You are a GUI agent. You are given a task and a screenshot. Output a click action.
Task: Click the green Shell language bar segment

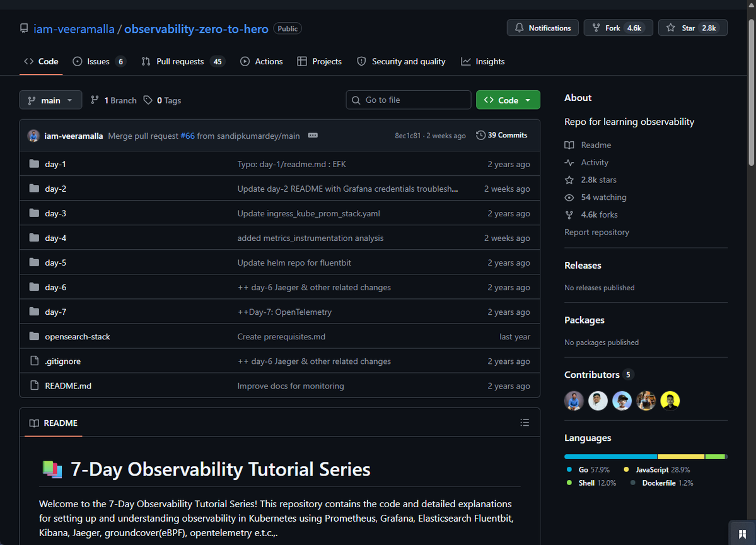click(x=715, y=456)
